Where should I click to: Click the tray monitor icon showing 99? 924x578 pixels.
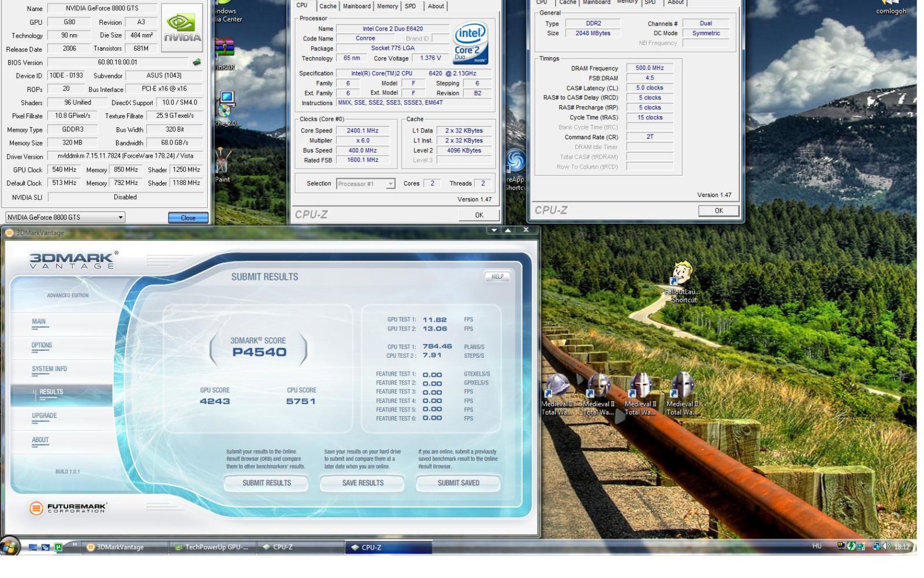click(x=841, y=546)
